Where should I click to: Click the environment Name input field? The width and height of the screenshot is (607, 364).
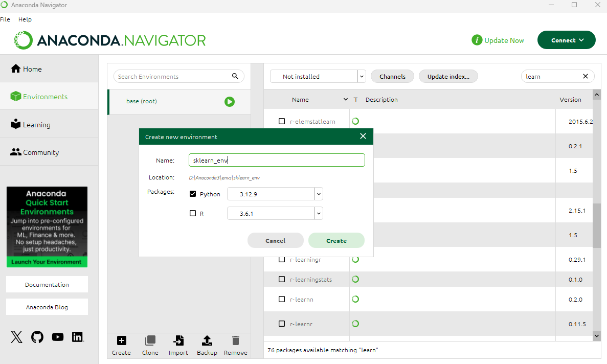click(277, 160)
